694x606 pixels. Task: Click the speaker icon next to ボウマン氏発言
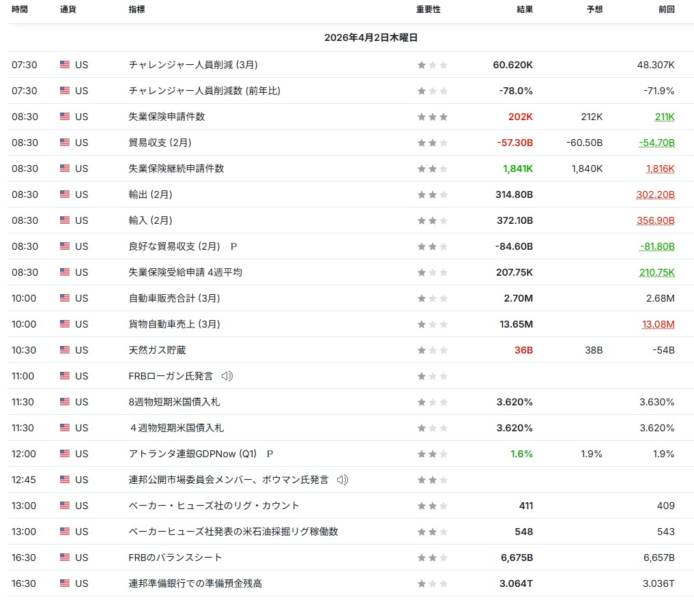[x=343, y=480]
